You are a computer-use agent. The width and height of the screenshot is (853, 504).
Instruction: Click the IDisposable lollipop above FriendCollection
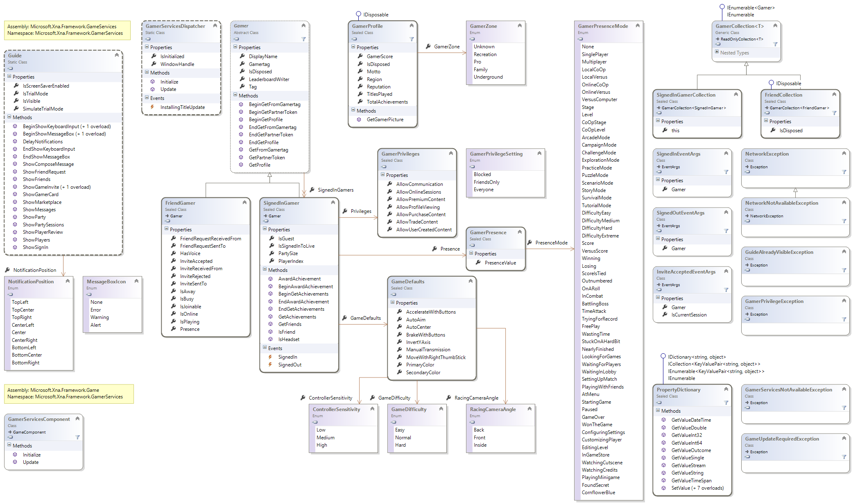point(771,83)
